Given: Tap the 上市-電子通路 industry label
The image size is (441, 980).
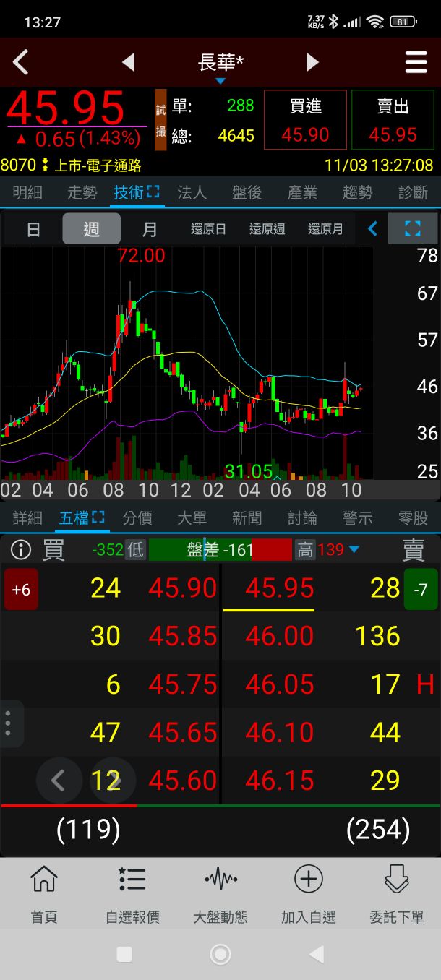Looking at the screenshot, I should 98,166.
